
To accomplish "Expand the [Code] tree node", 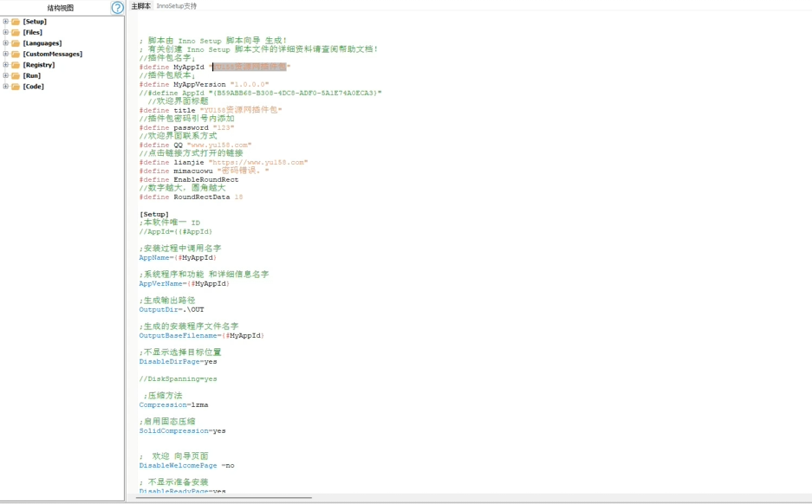I will point(5,87).
